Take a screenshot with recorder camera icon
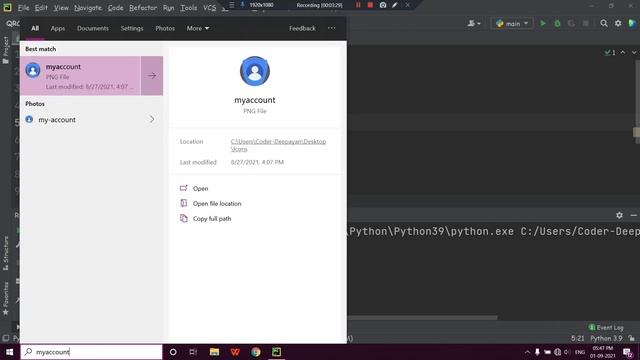Screen dimensions: 640x360 click(x=383, y=5)
